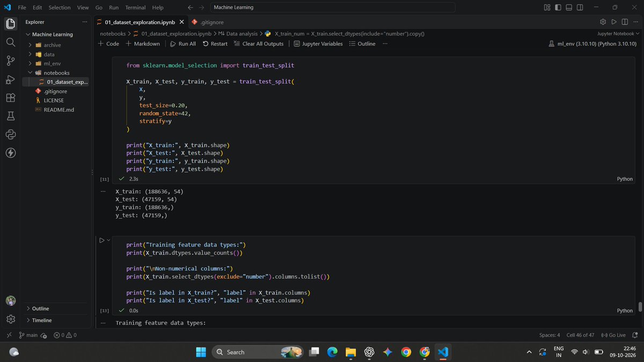Open Windows Start menu
The image size is (644, 362).
coord(201,352)
